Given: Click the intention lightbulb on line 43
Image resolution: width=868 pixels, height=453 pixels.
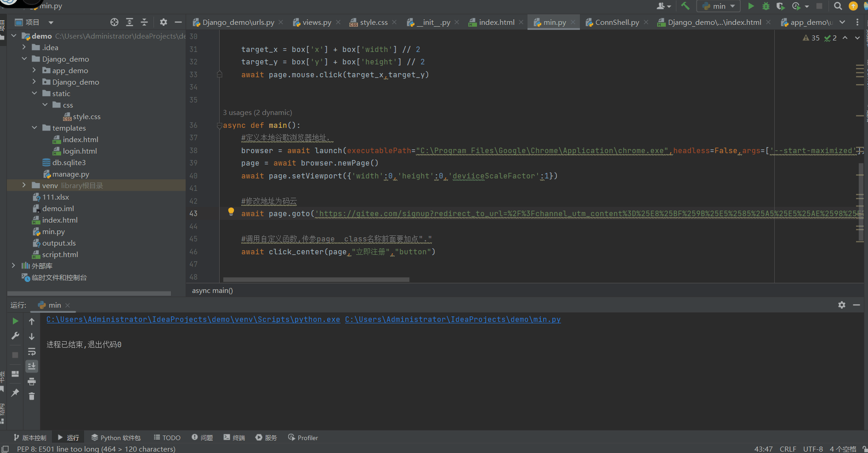Looking at the screenshot, I should [231, 212].
